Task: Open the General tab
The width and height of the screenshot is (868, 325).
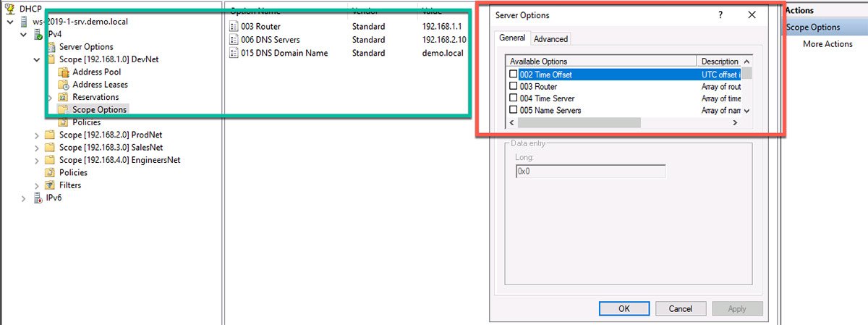Action: point(512,38)
